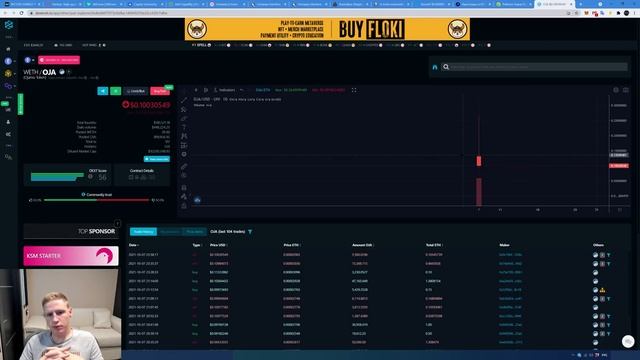Viewport: 640px width, 360px height.
Task: Open the maker link in first trade row
Action: (510, 255)
